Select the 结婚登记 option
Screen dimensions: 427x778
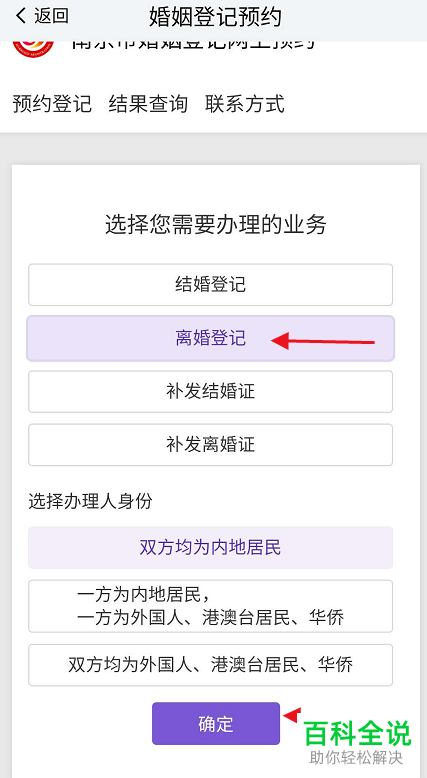tap(210, 285)
